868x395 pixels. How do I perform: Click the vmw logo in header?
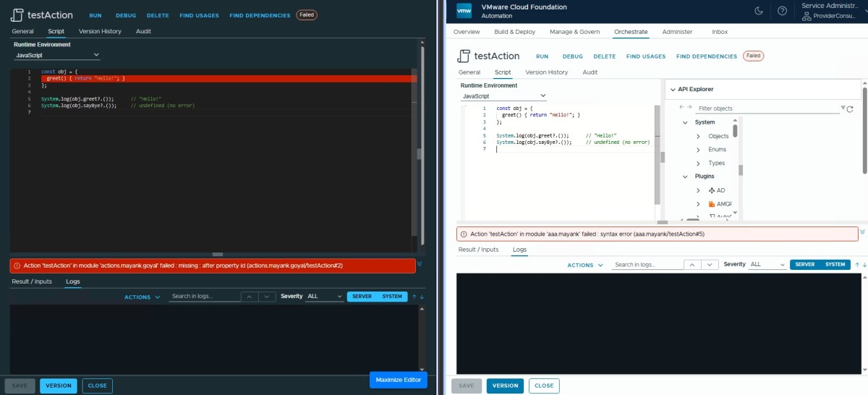click(x=464, y=11)
